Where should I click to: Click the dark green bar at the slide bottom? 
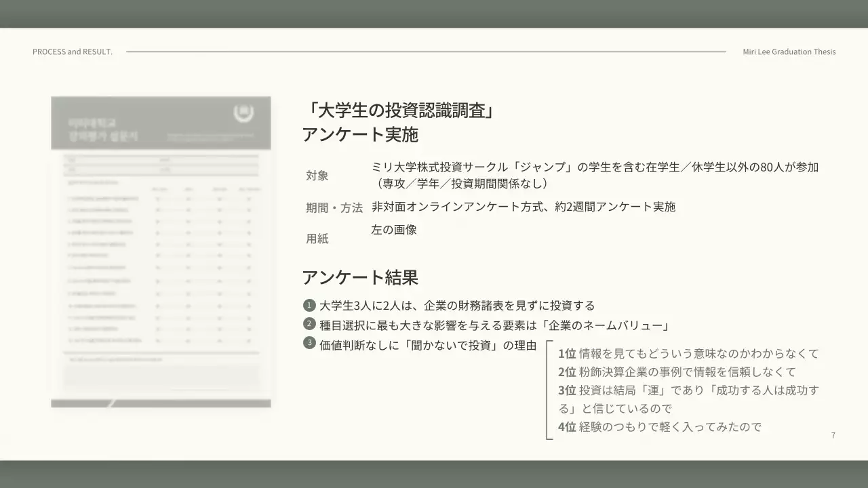(434, 474)
